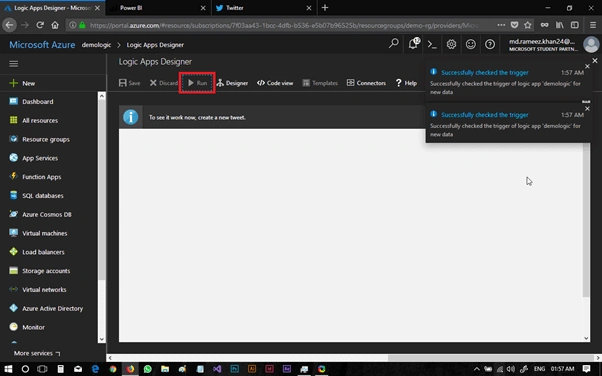This screenshot has height=376, width=602.
Task: Click the Azure search magnifier icon
Action: click(394, 44)
